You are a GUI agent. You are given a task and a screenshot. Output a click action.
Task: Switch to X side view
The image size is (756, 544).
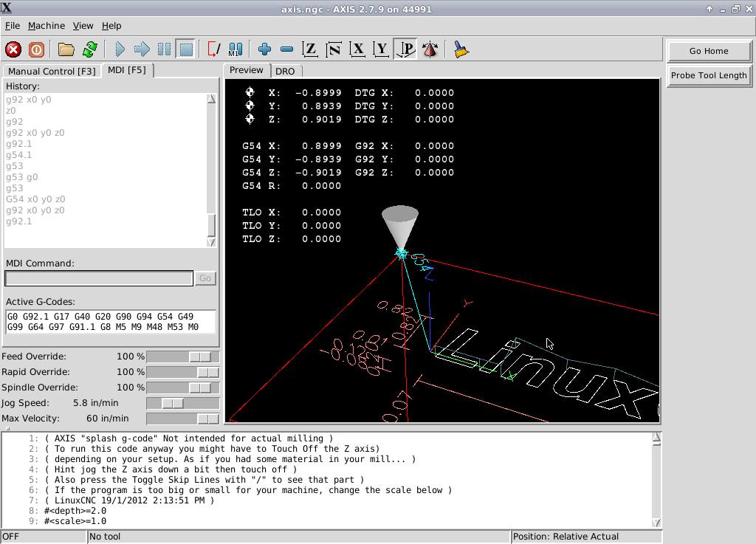[357, 49]
